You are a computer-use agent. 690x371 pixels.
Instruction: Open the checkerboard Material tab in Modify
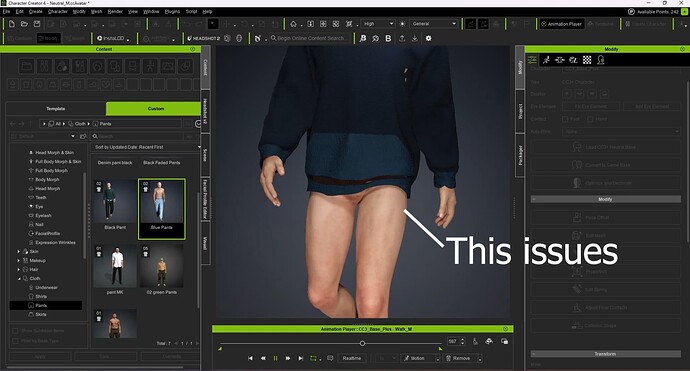pos(587,60)
